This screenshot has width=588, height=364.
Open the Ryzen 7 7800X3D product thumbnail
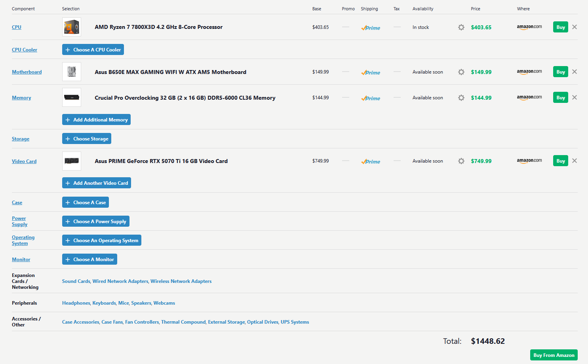point(72,27)
